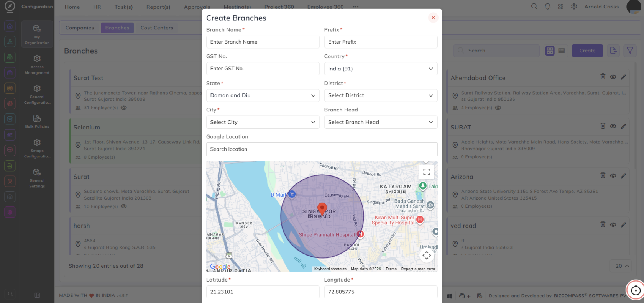Open the more menu items ellipsis
This screenshot has height=303, width=644.
(x=356, y=7)
